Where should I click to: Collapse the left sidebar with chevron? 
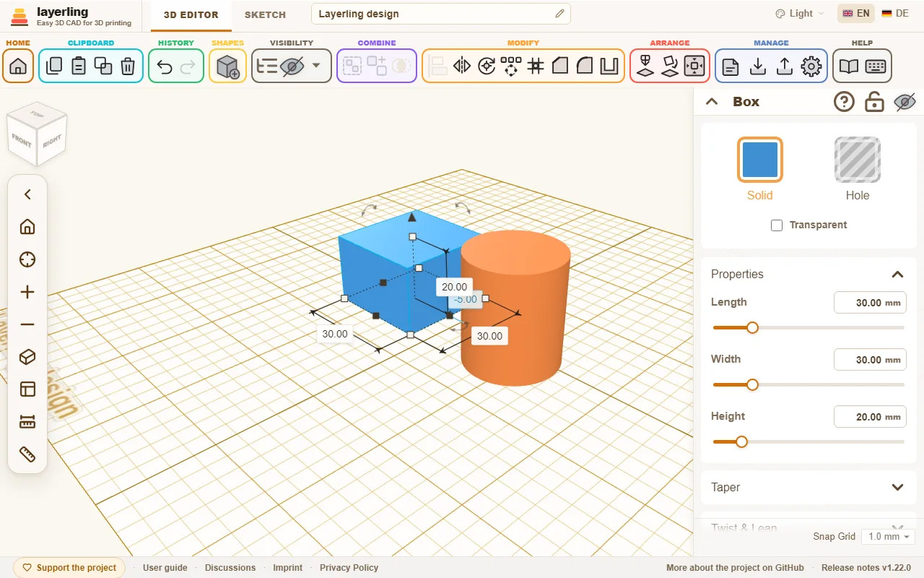click(x=27, y=194)
